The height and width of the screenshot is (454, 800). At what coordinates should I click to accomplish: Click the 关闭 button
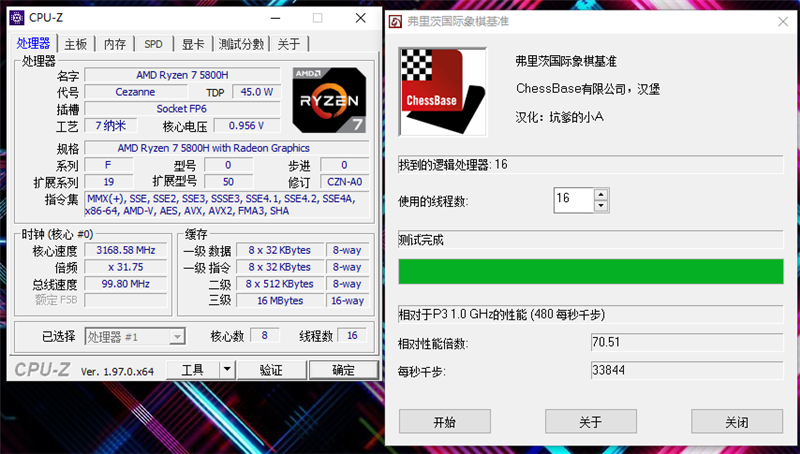(737, 422)
